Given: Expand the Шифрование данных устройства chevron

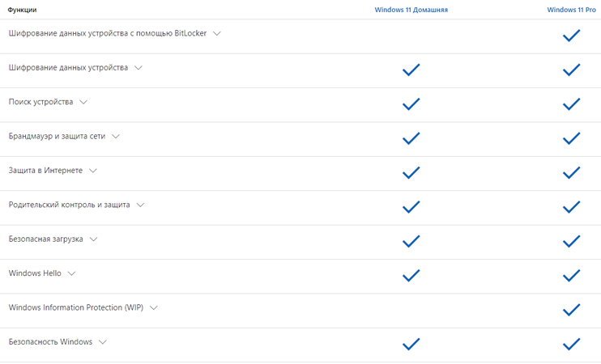Looking at the screenshot, I should point(139,68).
